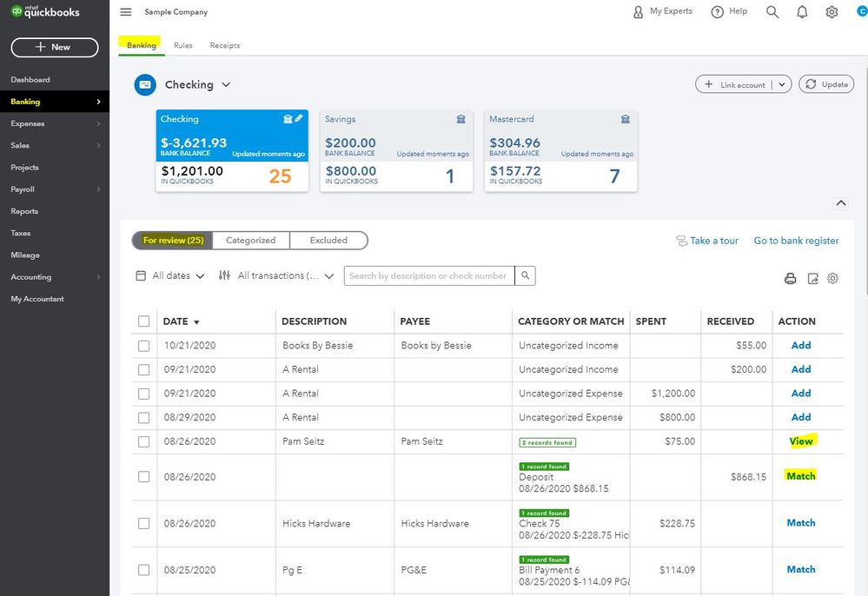The height and width of the screenshot is (596, 868).
Task: Expand the Payroll sidebar submenu
Action: point(98,189)
